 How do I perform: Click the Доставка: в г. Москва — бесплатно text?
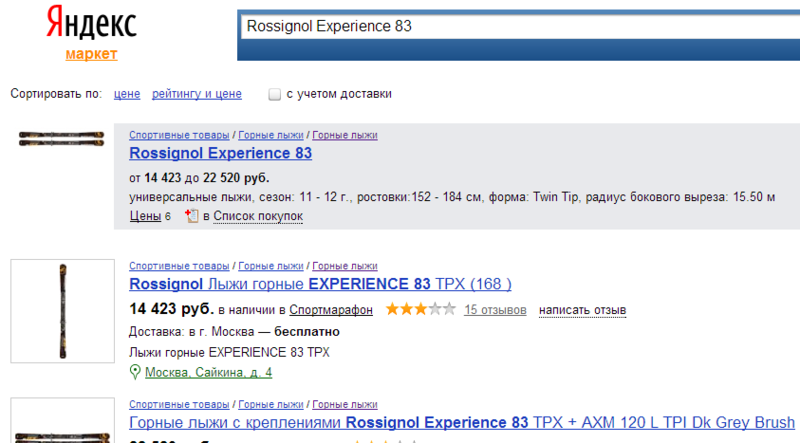point(234,332)
